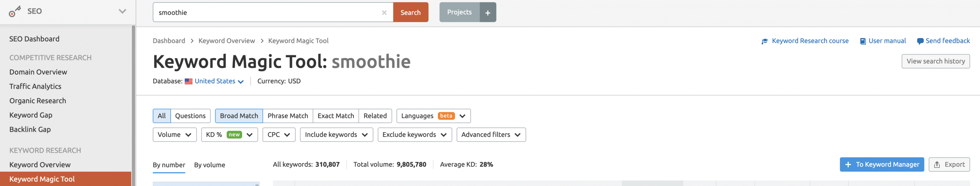980x186 pixels.
Task: Expand the SEO section chevron
Action: tap(122, 11)
